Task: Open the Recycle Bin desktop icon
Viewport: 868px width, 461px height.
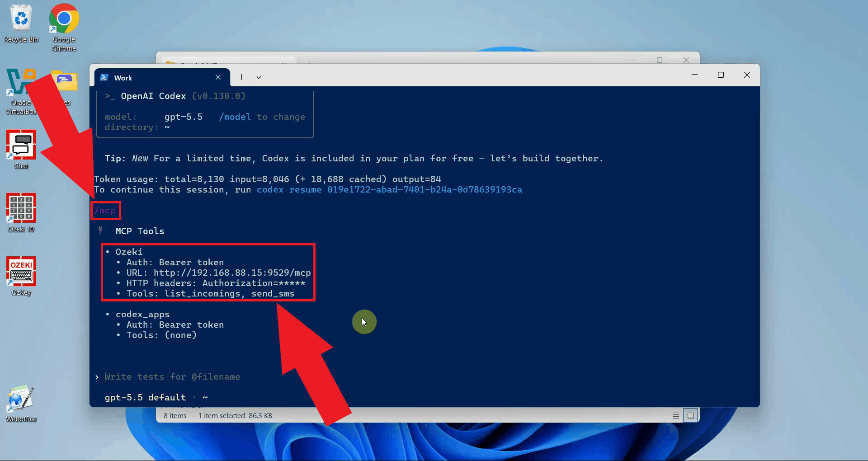Action: tap(21, 24)
